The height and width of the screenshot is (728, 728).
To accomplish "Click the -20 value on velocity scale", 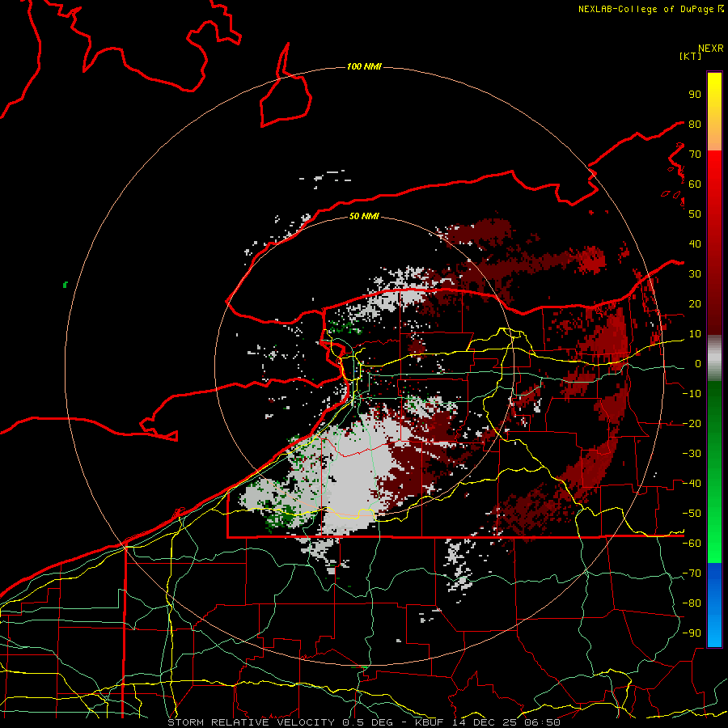I will 692,423.
